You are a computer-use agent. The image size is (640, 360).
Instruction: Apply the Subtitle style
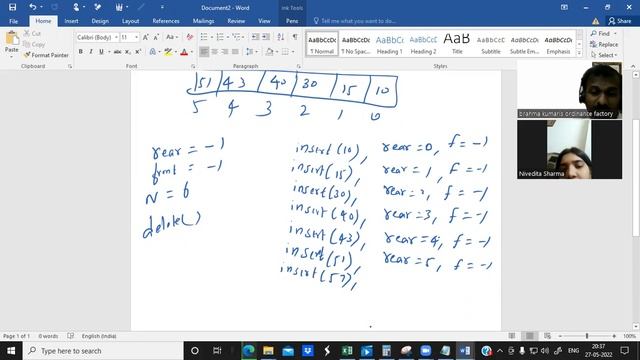pyautogui.click(x=491, y=44)
